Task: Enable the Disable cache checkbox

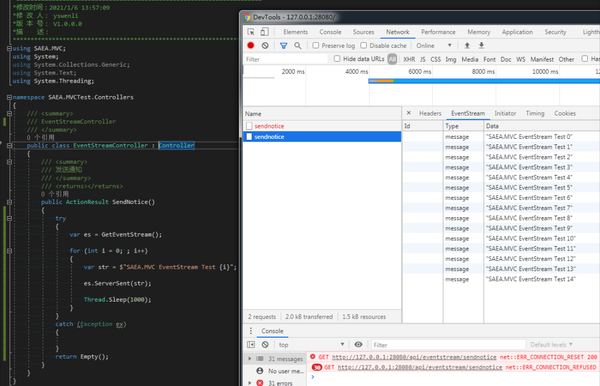Action: (x=364, y=46)
